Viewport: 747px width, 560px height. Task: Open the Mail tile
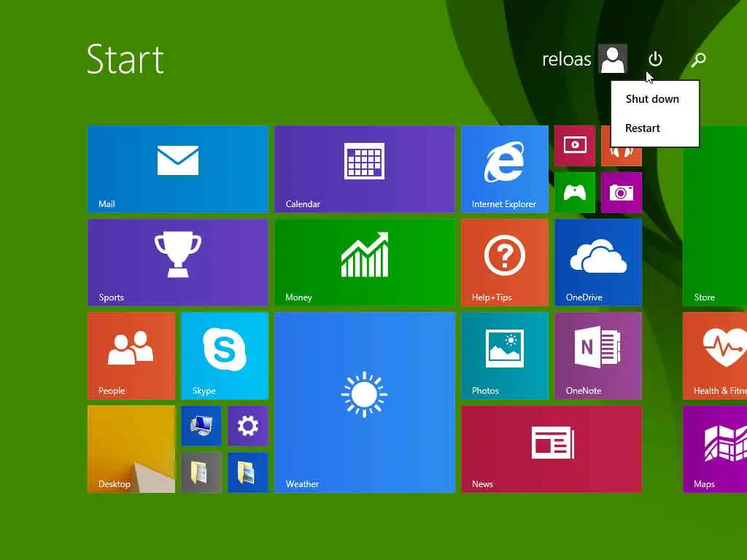click(x=178, y=169)
